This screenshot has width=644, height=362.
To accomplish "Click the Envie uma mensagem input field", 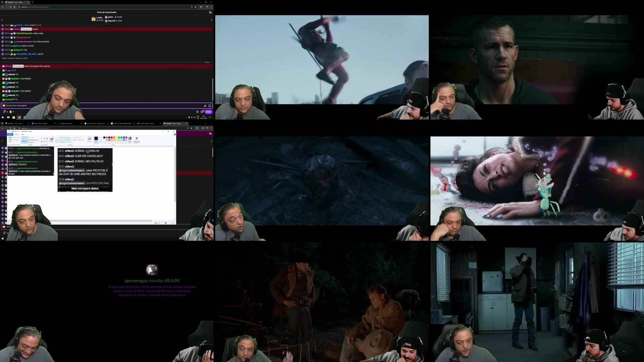I will click(40, 106).
